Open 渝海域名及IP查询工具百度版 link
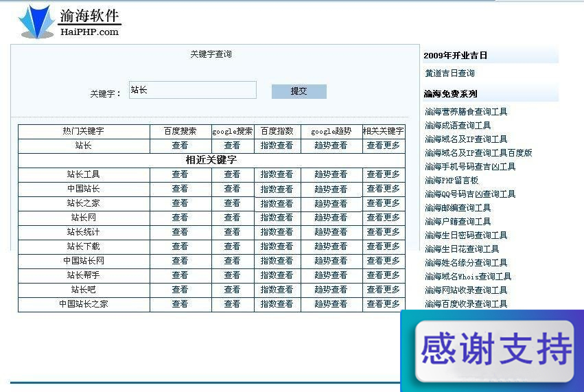The width and height of the screenshot is (584, 392). point(478,153)
